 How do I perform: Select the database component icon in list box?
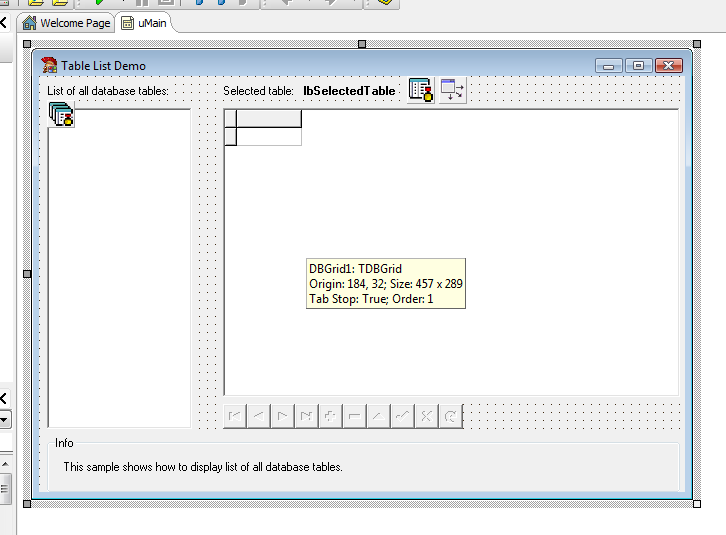[62, 116]
